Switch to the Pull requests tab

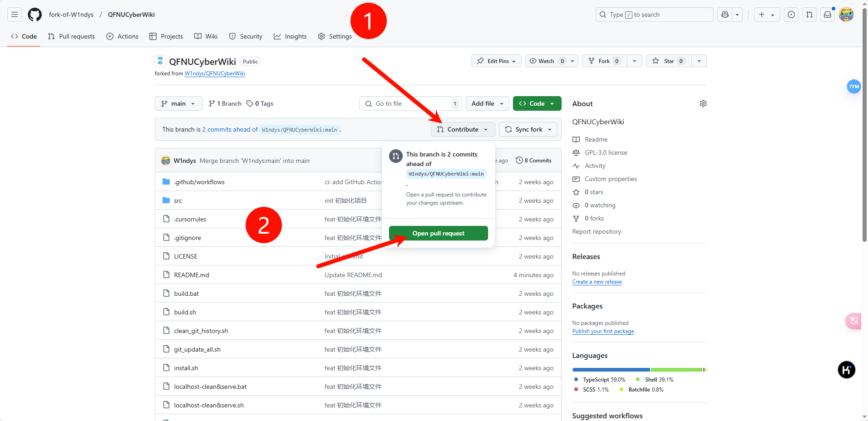tap(72, 36)
